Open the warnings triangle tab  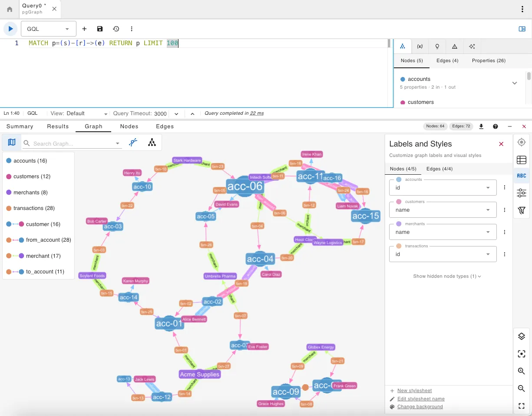[x=454, y=46]
